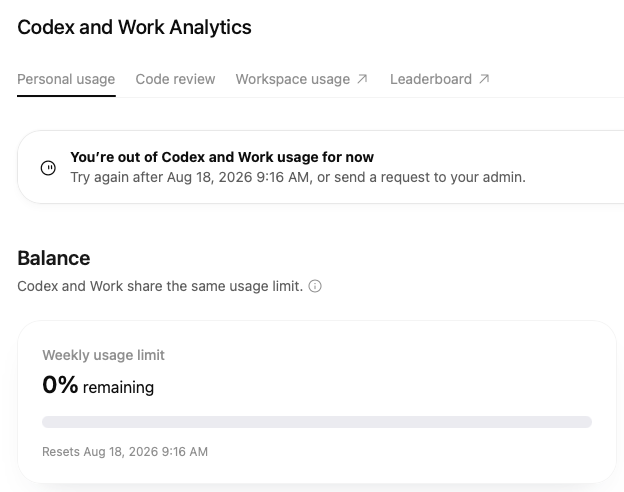Image resolution: width=624 pixels, height=492 pixels.
Task: Click the 0% remaining value
Action: pos(98,385)
